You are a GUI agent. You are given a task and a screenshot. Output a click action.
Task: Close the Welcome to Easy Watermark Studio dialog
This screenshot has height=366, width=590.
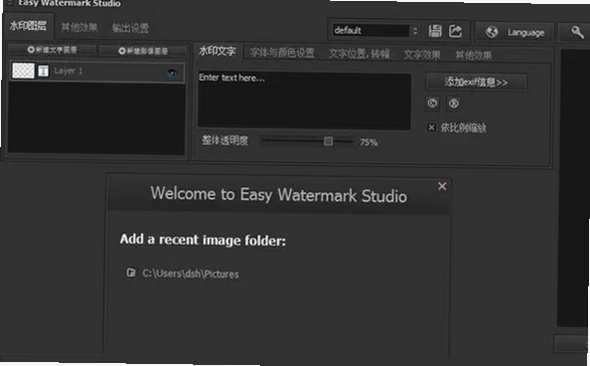442,186
